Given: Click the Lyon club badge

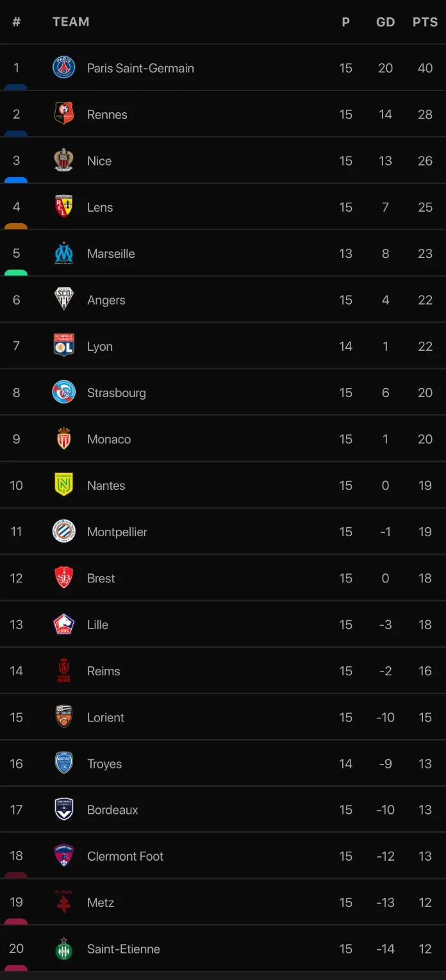Looking at the screenshot, I should 64,346.
